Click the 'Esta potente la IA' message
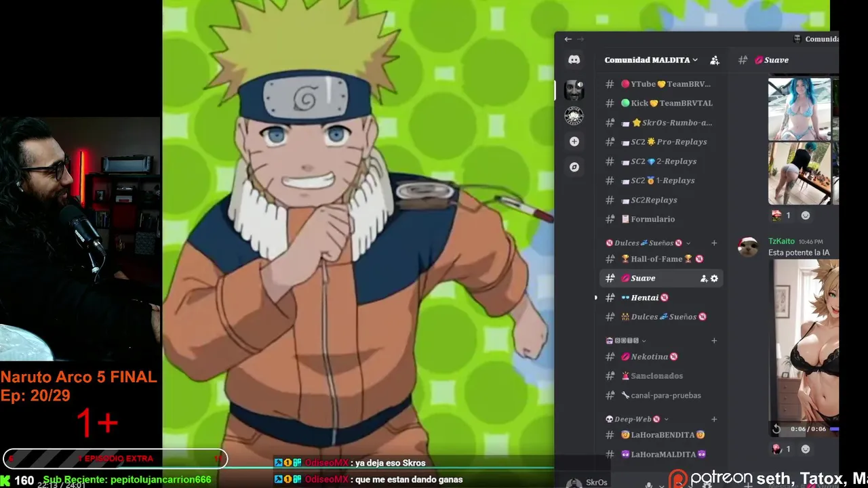Viewport: 868px width, 488px height. [799, 253]
